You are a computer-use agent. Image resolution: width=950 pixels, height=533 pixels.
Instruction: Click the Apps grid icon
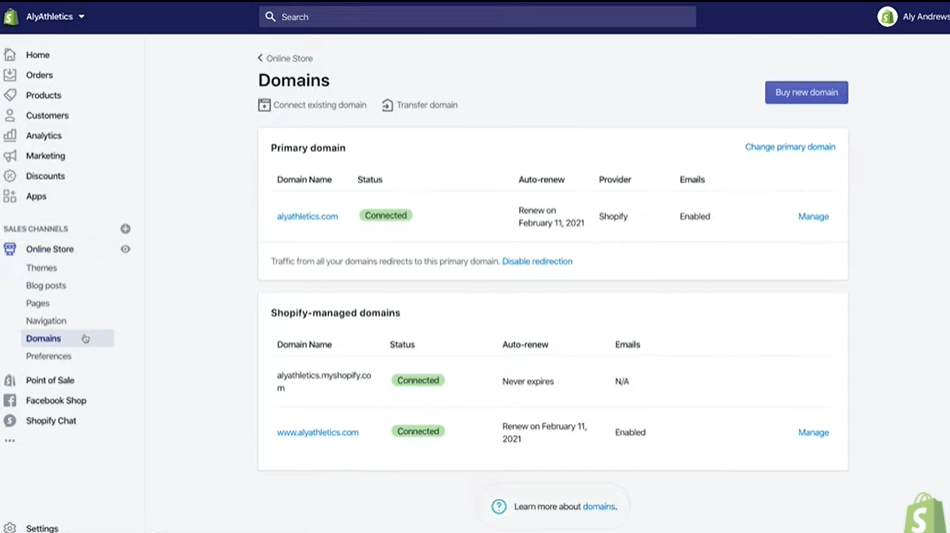[10, 196]
